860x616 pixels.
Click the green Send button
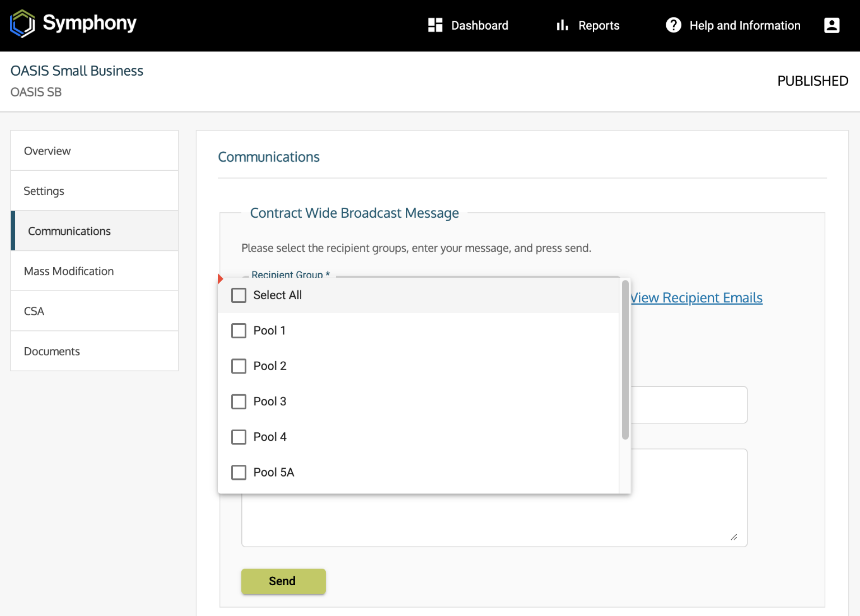pyautogui.click(x=283, y=581)
